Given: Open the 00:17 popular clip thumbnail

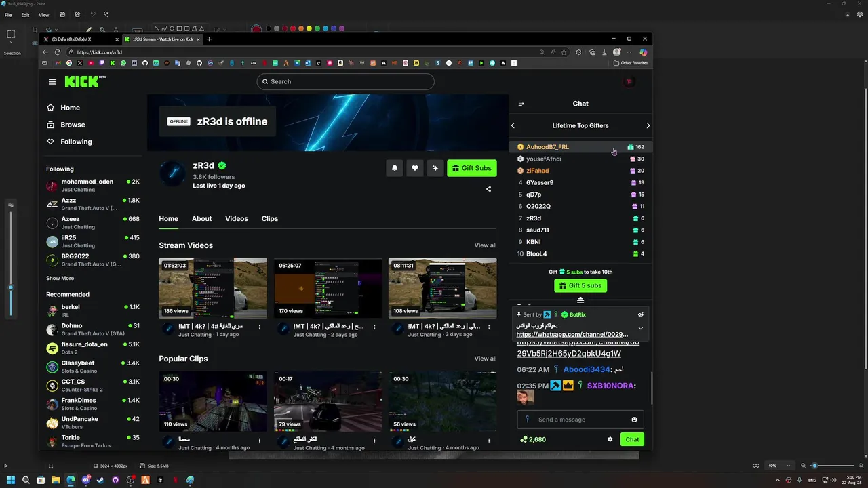Looking at the screenshot, I should 328,401.
